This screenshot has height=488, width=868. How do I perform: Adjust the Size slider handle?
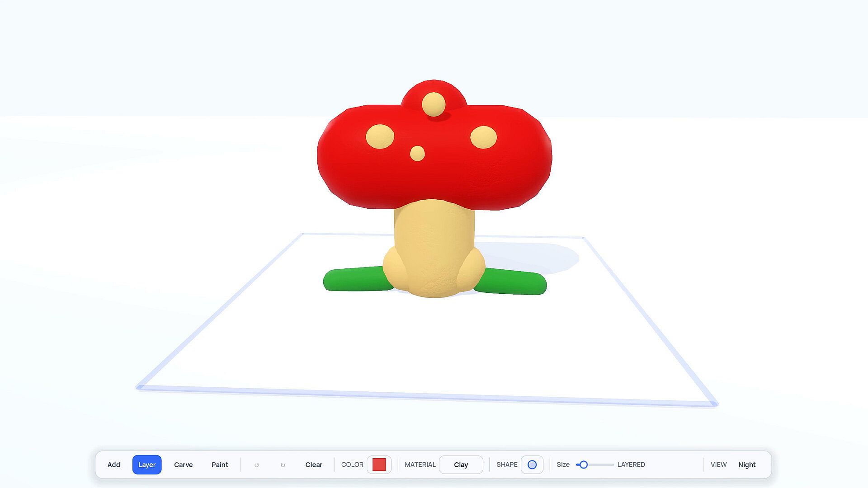pyautogui.click(x=584, y=465)
